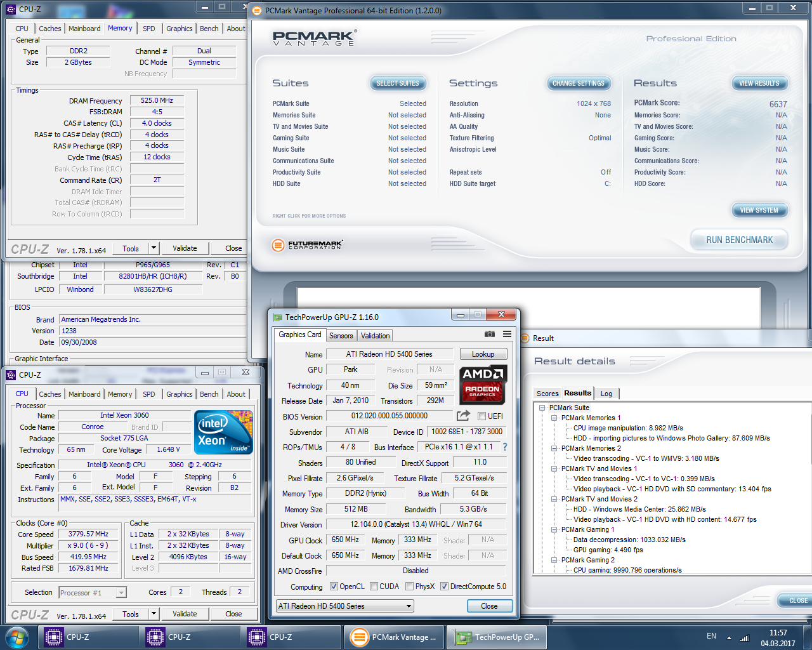Click the BIOS export arrow icon in GPU-Z
This screenshot has height=650, width=812.
point(464,416)
